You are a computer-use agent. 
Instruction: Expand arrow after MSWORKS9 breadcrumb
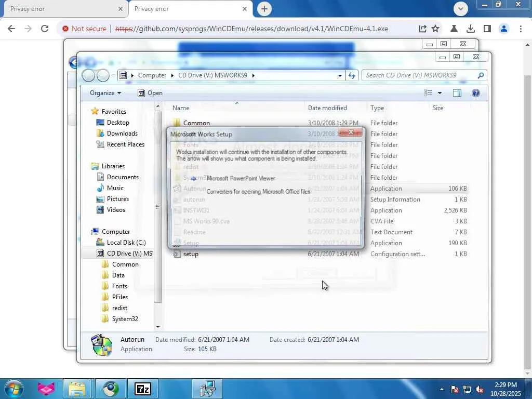(253, 75)
